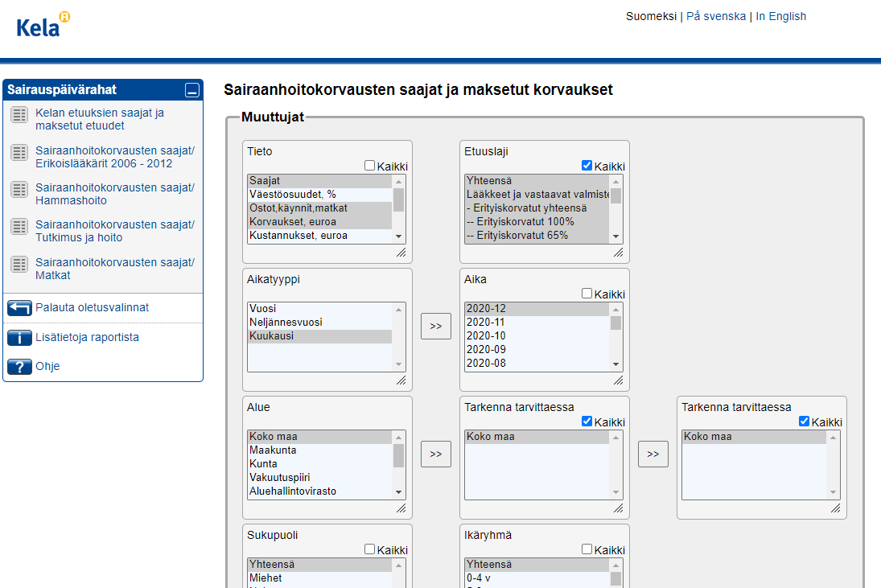Click the resize grip of the Tieto list

(x=401, y=253)
